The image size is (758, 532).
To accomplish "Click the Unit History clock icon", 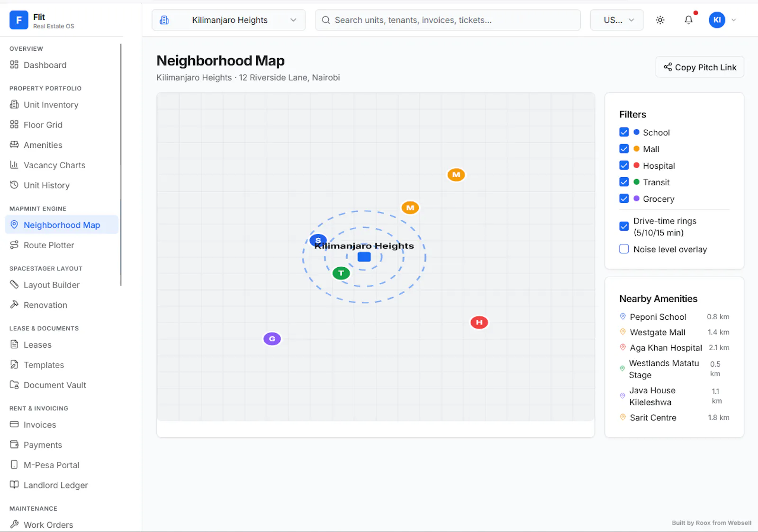I will [14, 185].
